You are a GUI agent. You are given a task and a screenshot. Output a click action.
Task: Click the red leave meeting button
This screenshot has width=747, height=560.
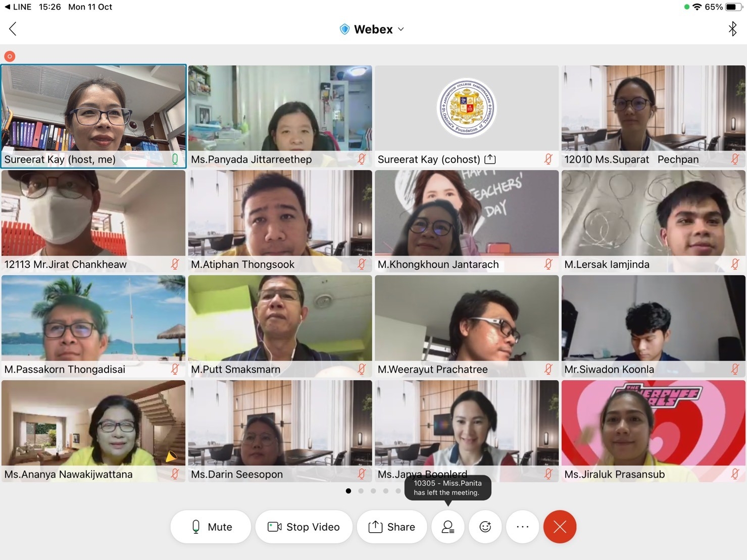tap(560, 527)
